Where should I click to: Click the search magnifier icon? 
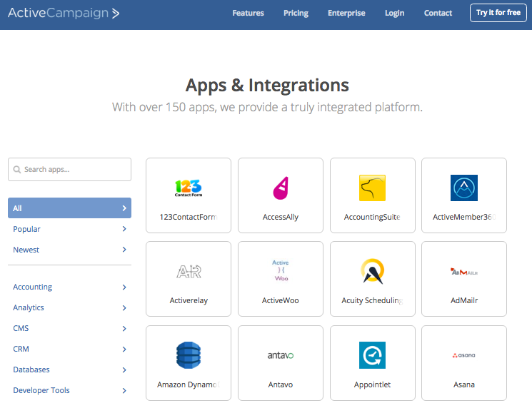[17, 170]
